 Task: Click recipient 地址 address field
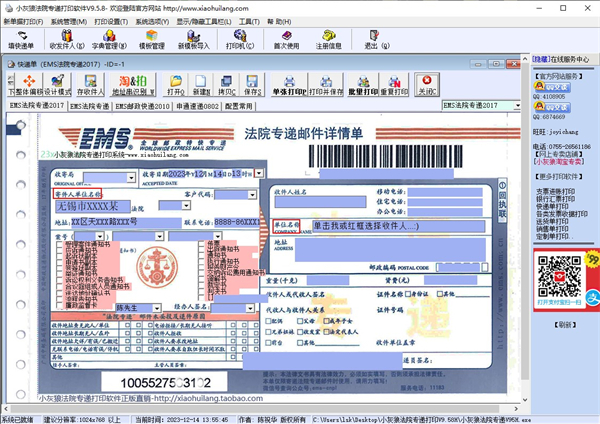(x=390, y=250)
